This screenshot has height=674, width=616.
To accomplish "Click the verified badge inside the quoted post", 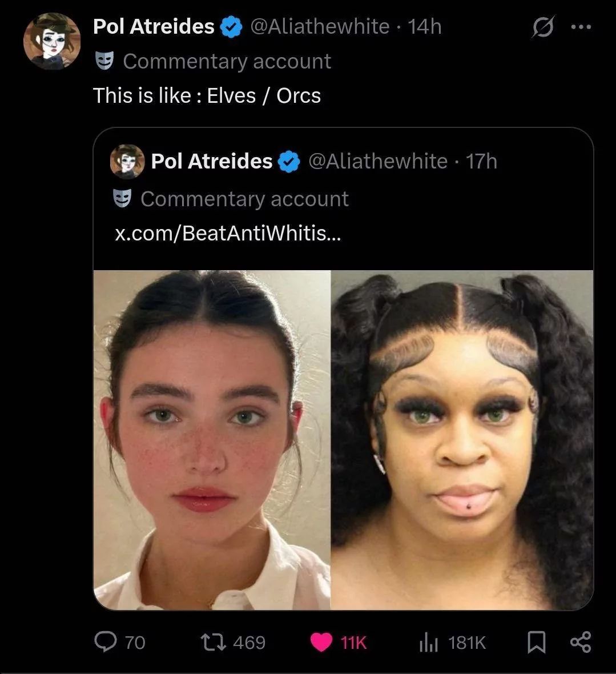I will 289,162.
